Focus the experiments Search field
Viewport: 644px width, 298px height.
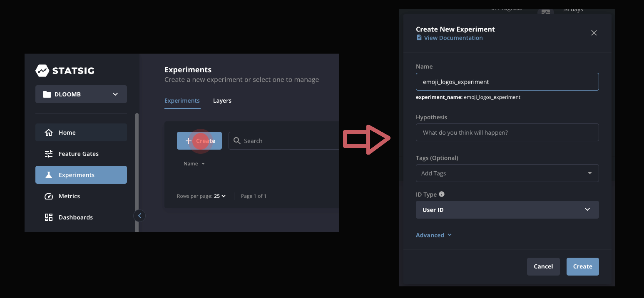pos(284,141)
